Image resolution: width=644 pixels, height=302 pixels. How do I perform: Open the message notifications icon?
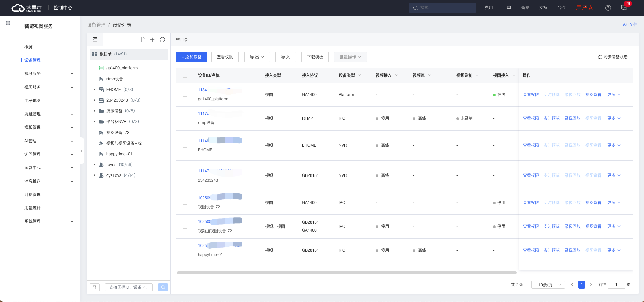624,8
